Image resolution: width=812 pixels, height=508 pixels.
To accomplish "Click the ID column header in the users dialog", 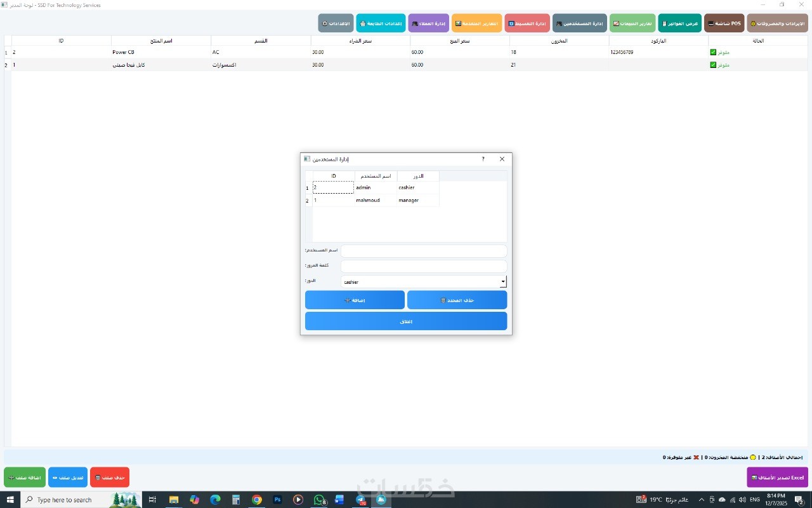I will (x=334, y=176).
